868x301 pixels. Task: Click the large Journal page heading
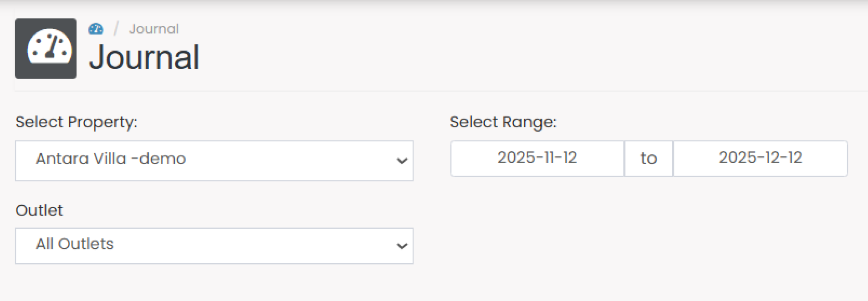[x=144, y=57]
